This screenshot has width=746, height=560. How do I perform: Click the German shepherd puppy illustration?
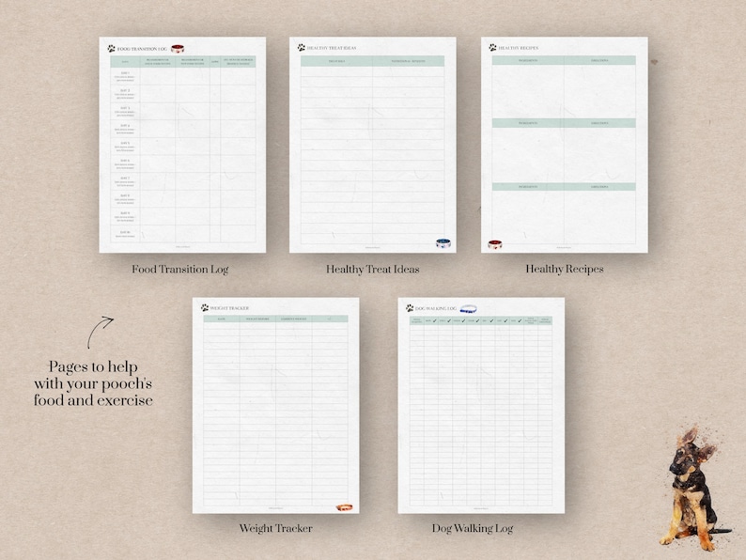(x=694, y=490)
